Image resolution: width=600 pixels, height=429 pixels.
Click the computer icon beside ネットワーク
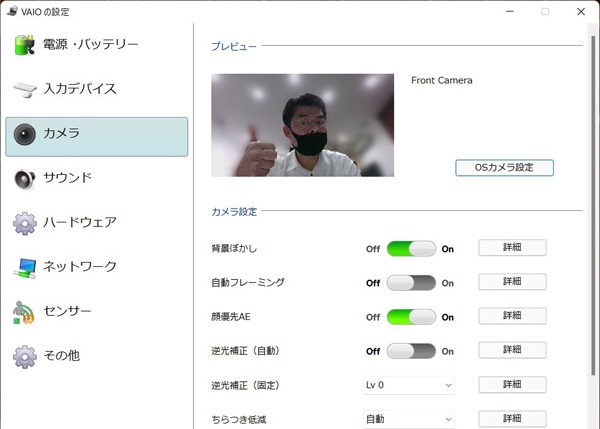pyautogui.click(x=25, y=268)
